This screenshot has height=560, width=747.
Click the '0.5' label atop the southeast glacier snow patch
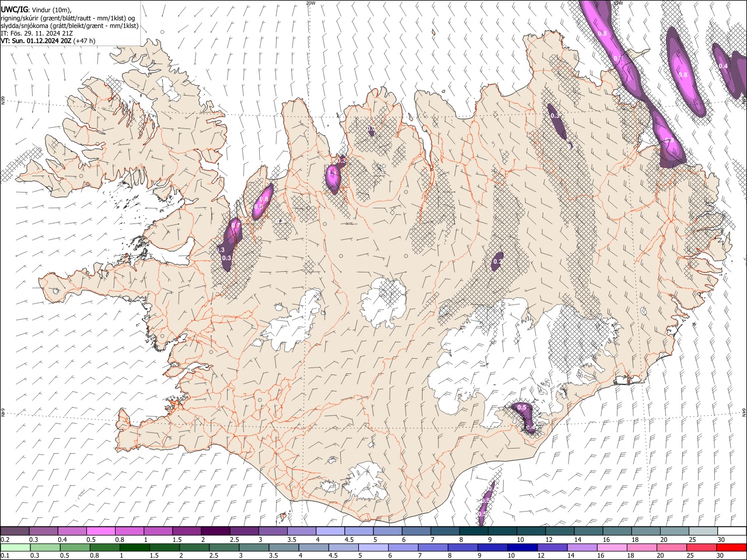[x=522, y=407]
